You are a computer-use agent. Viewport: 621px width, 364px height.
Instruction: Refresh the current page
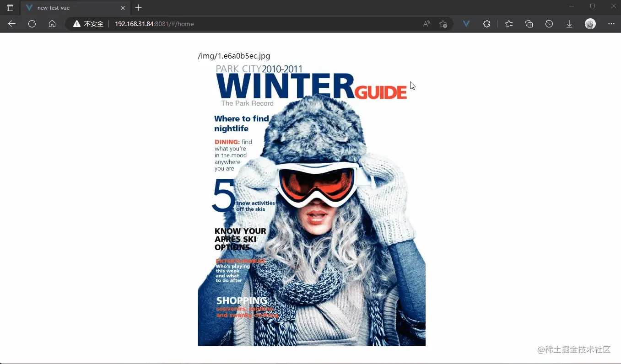point(32,24)
